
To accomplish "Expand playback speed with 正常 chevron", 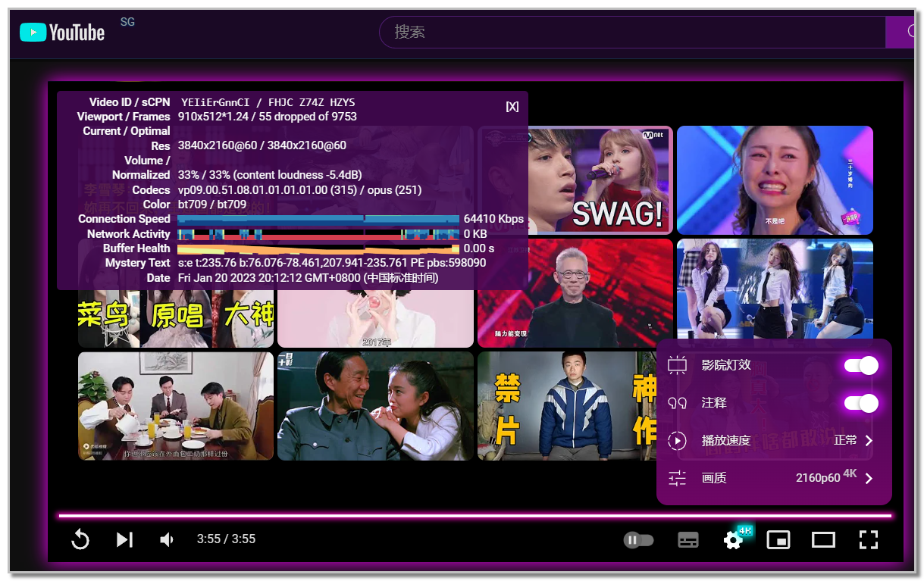I will point(869,440).
